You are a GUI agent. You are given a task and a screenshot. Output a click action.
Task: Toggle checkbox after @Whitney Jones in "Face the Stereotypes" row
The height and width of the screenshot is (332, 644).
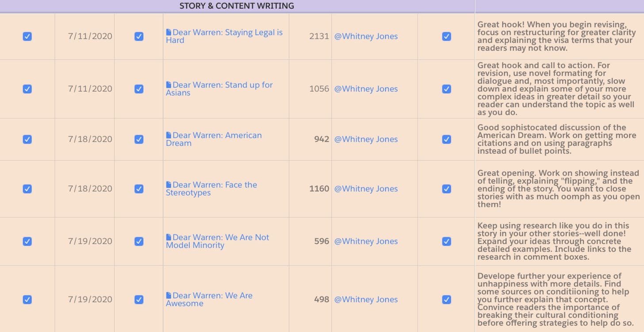pos(446,189)
